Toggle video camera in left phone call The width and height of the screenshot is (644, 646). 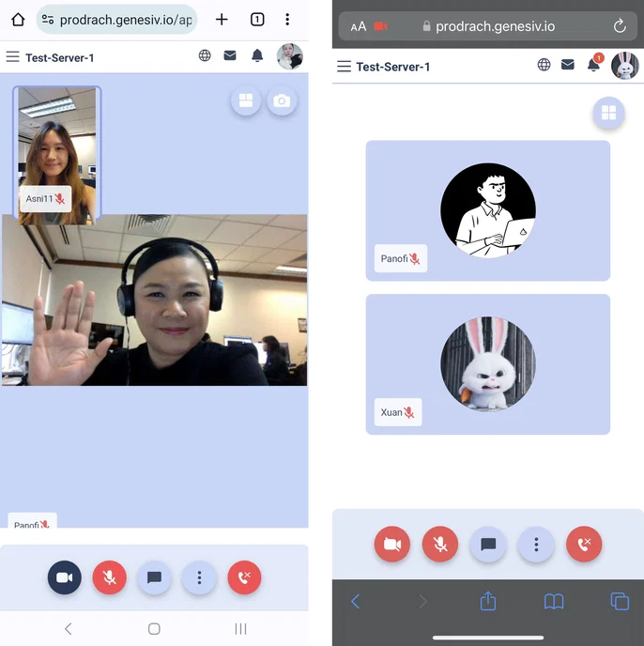click(x=64, y=577)
